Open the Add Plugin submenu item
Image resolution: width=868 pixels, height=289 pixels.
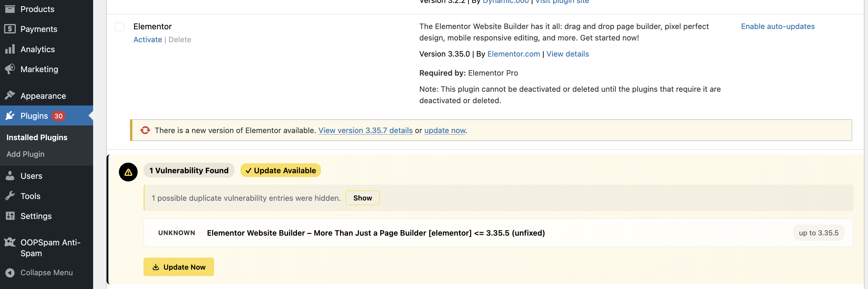pyautogui.click(x=25, y=154)
